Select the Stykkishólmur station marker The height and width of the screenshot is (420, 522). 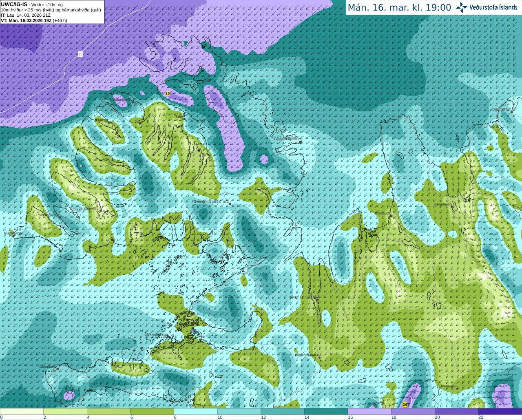tap(167, 337)
